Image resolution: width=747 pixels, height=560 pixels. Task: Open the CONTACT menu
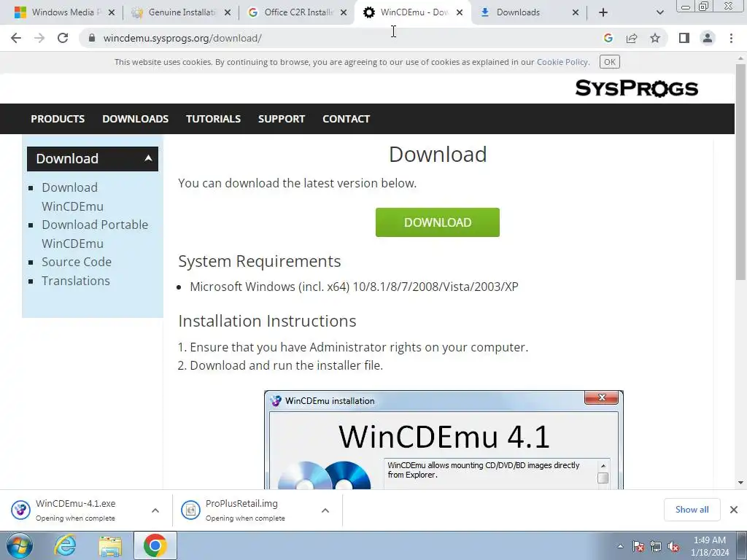coord(346,119)
